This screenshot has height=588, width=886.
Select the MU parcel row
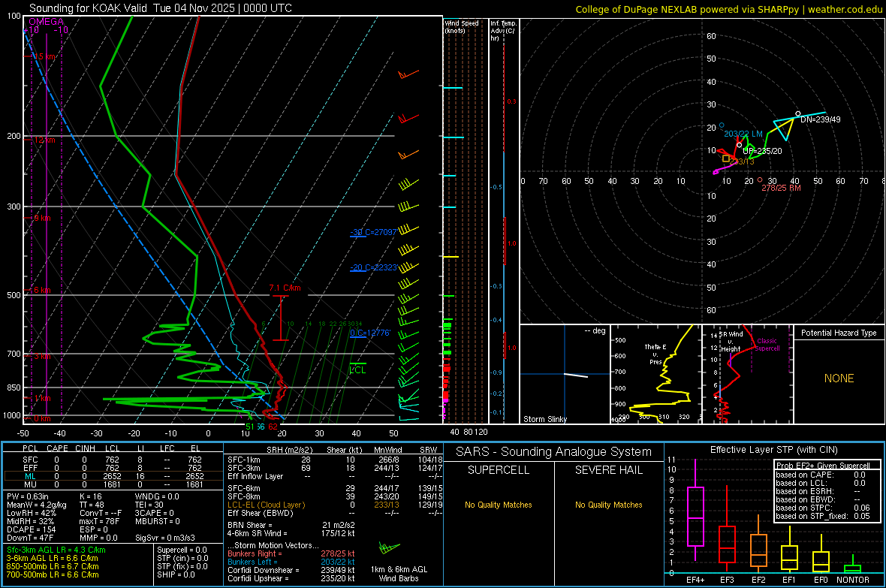point(113,484)
